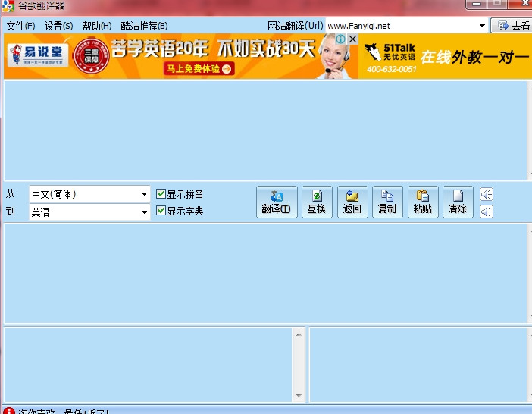The image size is (532, 414).
Task: Open the source language 中文(简体) dropdown
Action: click(x=89, y=194)
